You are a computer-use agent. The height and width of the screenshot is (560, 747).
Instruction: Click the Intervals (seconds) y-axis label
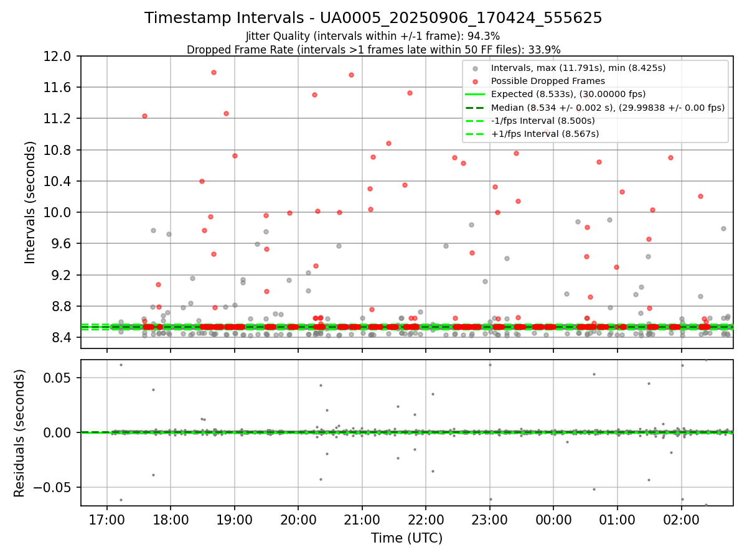pos(31,202)
